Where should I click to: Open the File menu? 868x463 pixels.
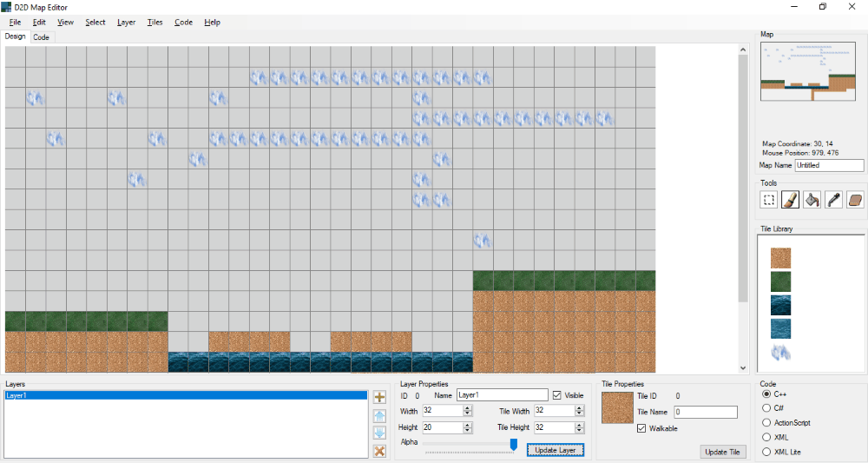16,23
